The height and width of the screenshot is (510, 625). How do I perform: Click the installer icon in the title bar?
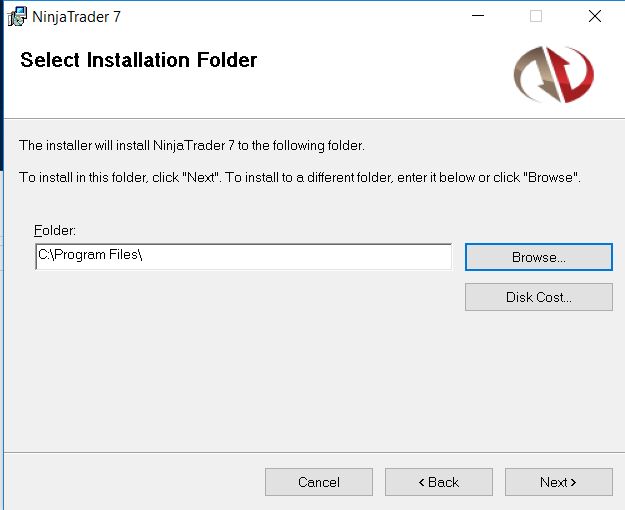(17, 16)
